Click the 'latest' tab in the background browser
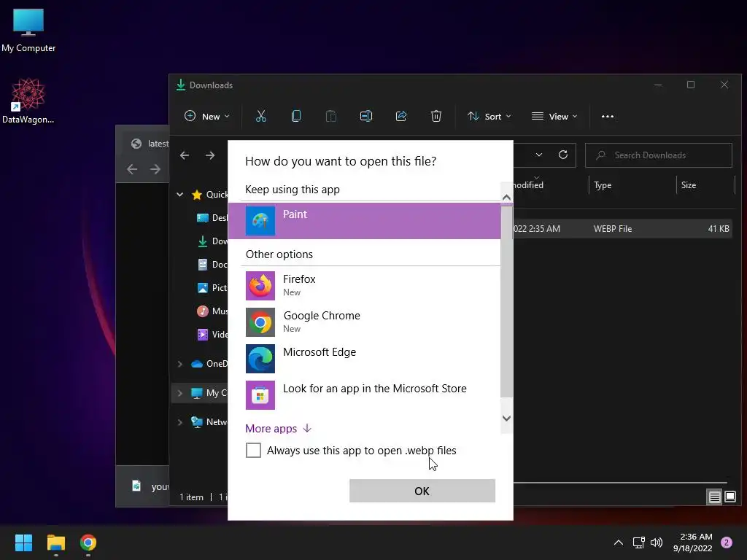The image size is (747, 560). click(x=149, y=144)
